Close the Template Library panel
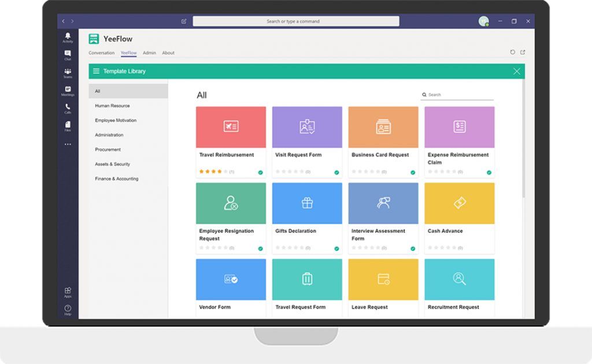592x364 pixels. [x=516, y=71]
